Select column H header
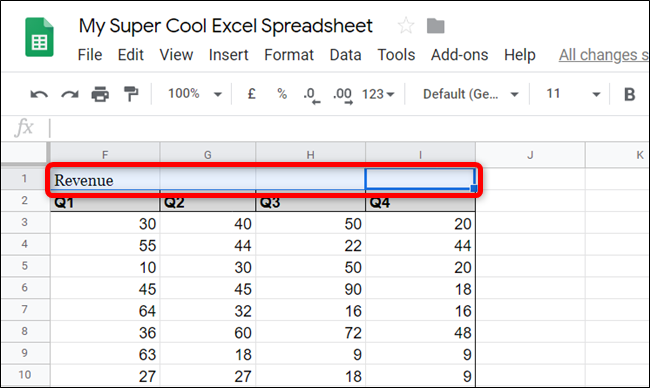650x388 pixels. click(310, 155)
